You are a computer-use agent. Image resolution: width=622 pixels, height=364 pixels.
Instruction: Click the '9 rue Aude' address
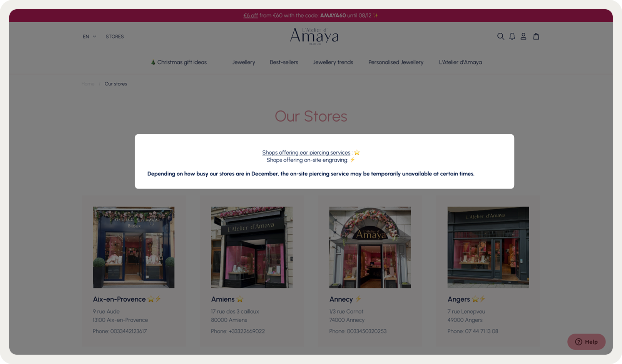point(106,312)
